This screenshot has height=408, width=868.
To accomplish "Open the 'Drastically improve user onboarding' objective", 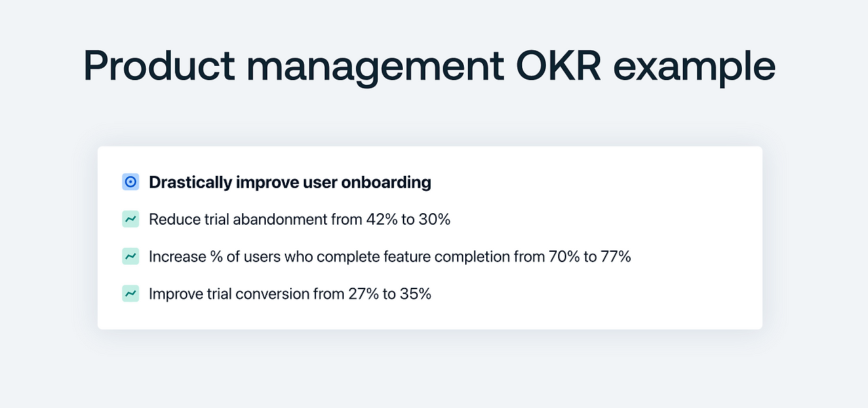I will [x=290, y=183].
